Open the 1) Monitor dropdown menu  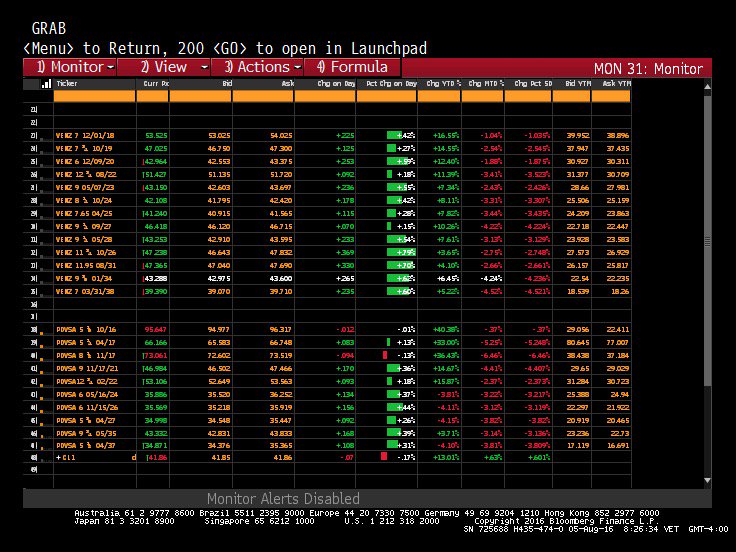69,67
